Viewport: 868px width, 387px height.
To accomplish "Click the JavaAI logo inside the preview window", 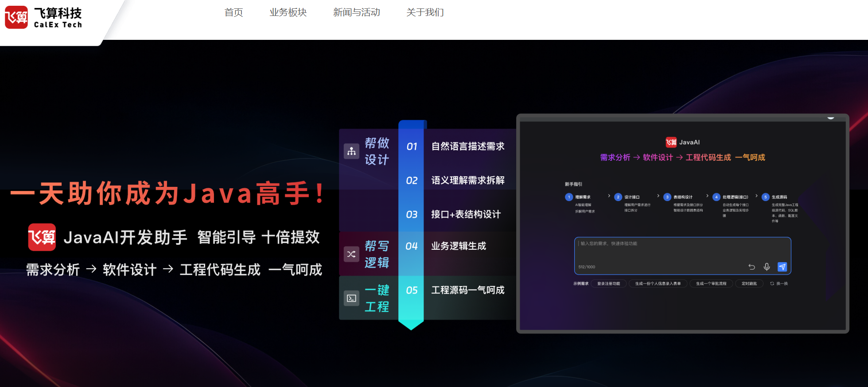I will 683,142.
